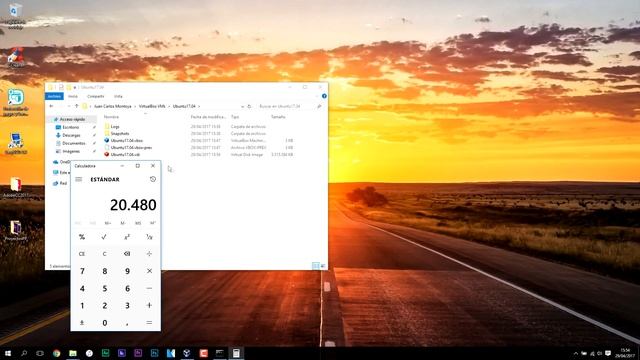Viewport: 640px width, 360px height.
Task: Open the Windows Start menu
Action: [x=7, y=353]
